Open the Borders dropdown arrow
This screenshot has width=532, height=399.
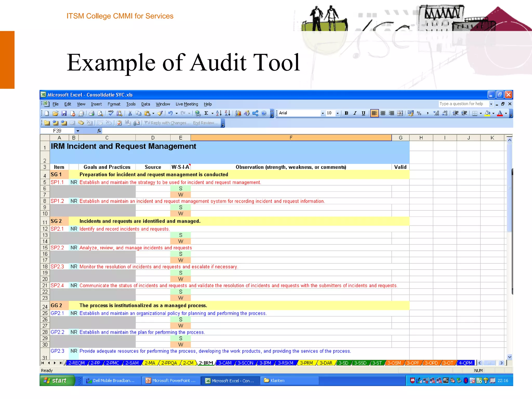point(481,113)
